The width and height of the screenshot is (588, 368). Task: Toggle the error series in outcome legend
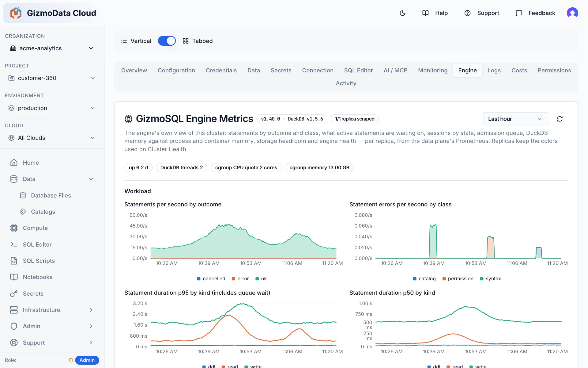240,278
